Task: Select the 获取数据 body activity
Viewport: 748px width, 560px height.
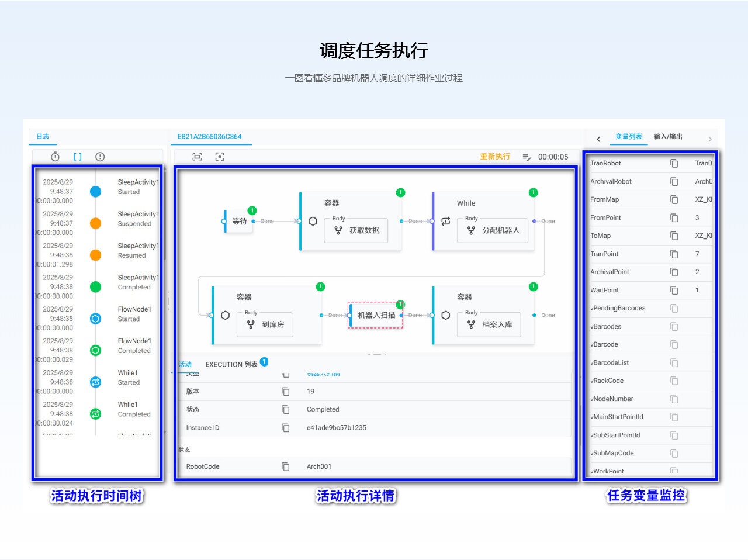Action: [356, 230]
